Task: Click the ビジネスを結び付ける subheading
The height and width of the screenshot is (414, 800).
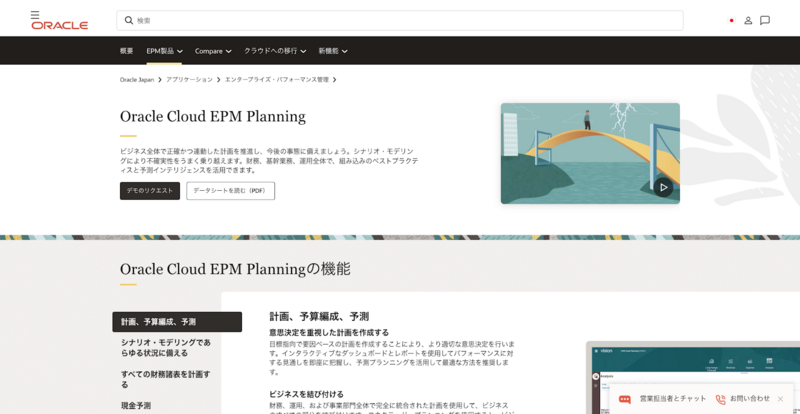Action: point(307,394)
